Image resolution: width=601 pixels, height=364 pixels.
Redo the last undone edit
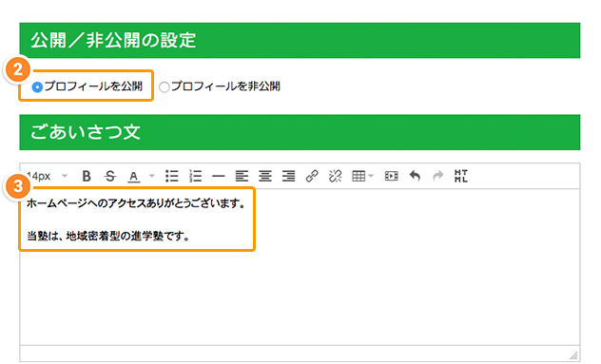point(437,176)
